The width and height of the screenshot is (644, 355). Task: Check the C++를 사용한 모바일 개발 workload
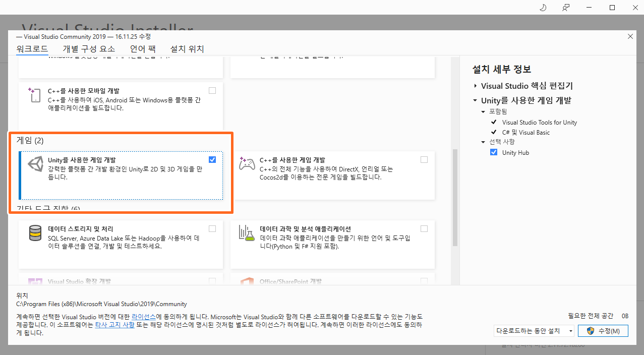point(212,91)
